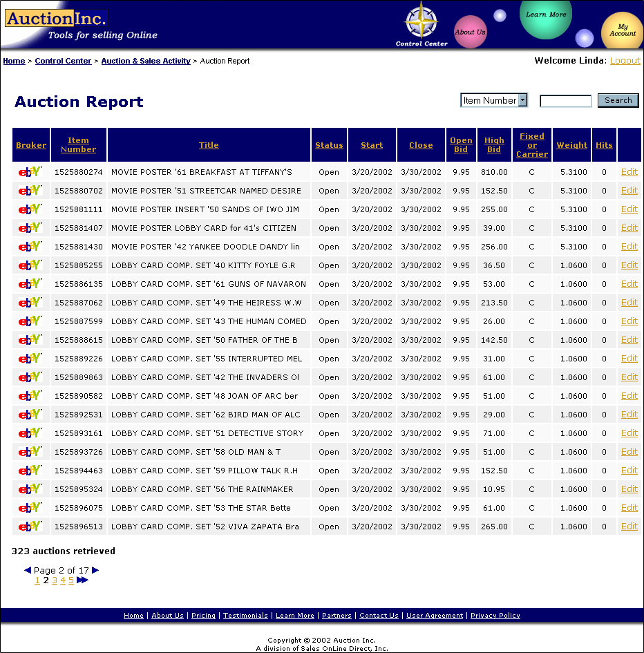Click eBay icon for item 1525887062

[30, 303]
